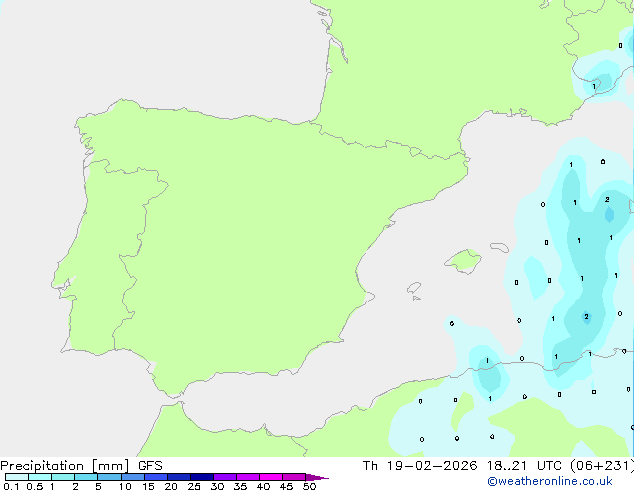Select the 'GFS' model label

pos(150,466)
